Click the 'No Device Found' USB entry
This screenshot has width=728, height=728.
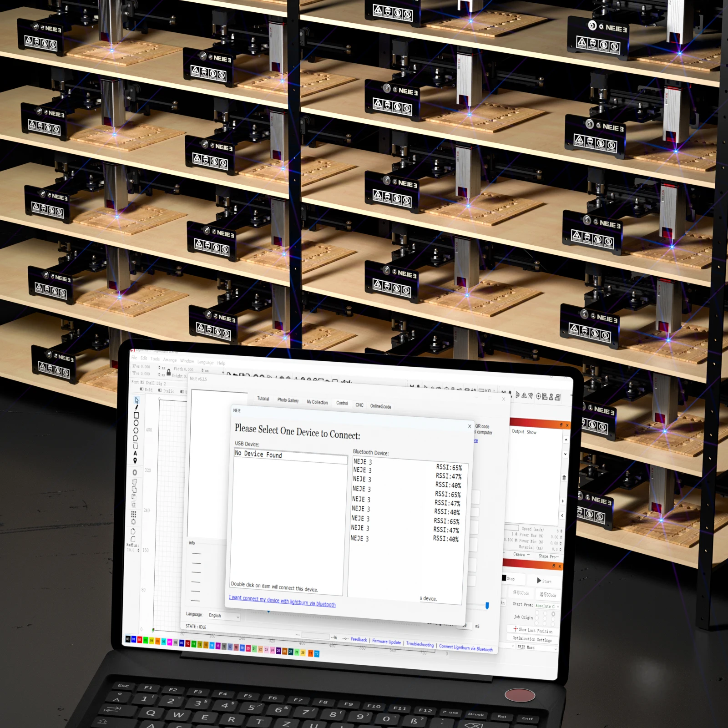[x=291, y=455]
